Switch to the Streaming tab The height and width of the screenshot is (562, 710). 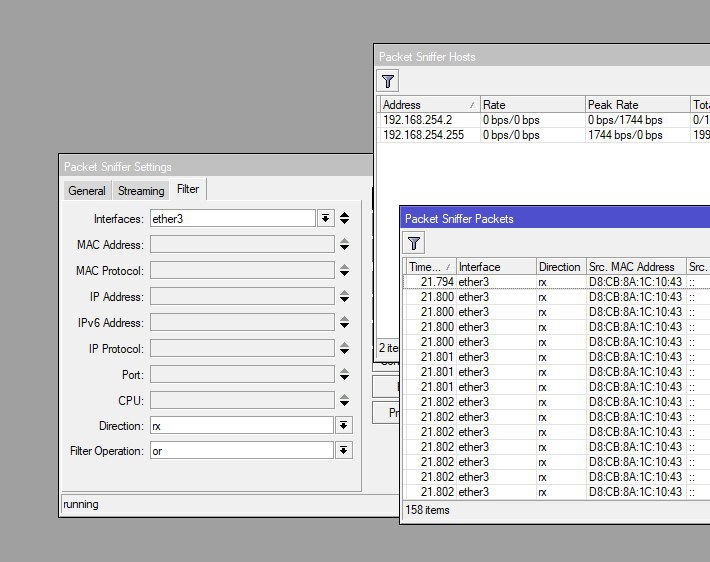(x=141, y=191)
